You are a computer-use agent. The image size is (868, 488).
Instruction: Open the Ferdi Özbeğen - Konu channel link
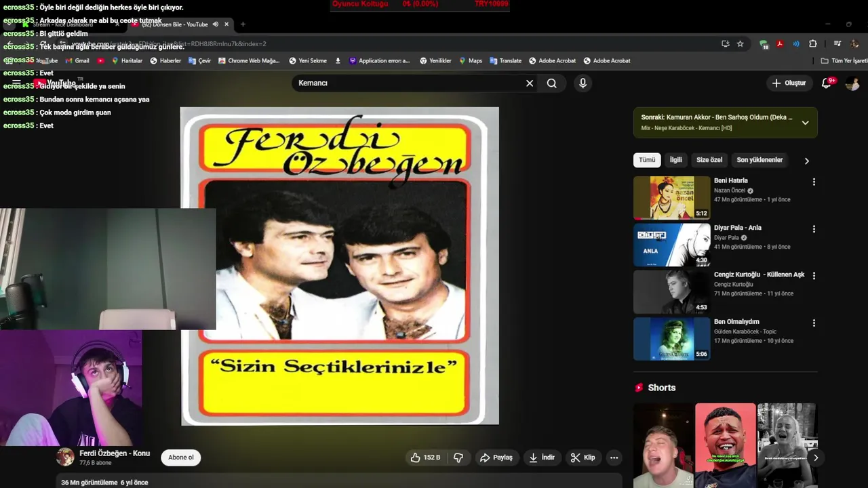click(114, 453)
